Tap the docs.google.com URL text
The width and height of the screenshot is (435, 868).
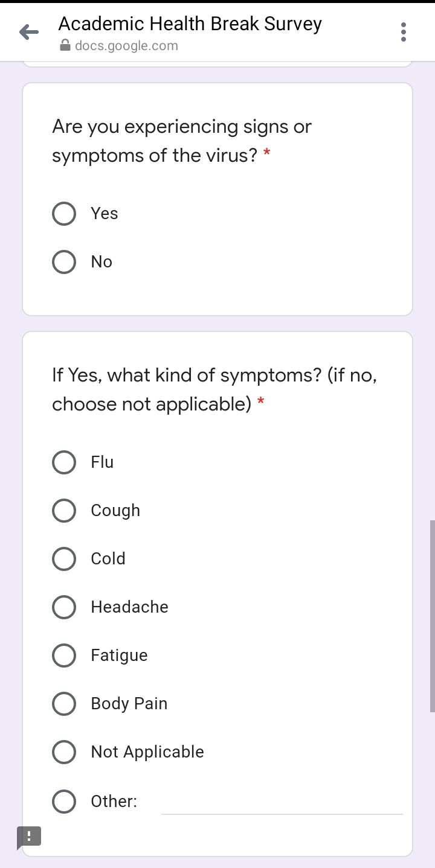click(126, 46)
